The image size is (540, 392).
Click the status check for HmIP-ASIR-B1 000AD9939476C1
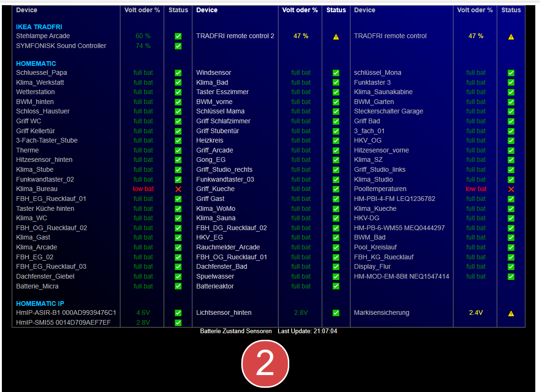[x=178, y=313]
